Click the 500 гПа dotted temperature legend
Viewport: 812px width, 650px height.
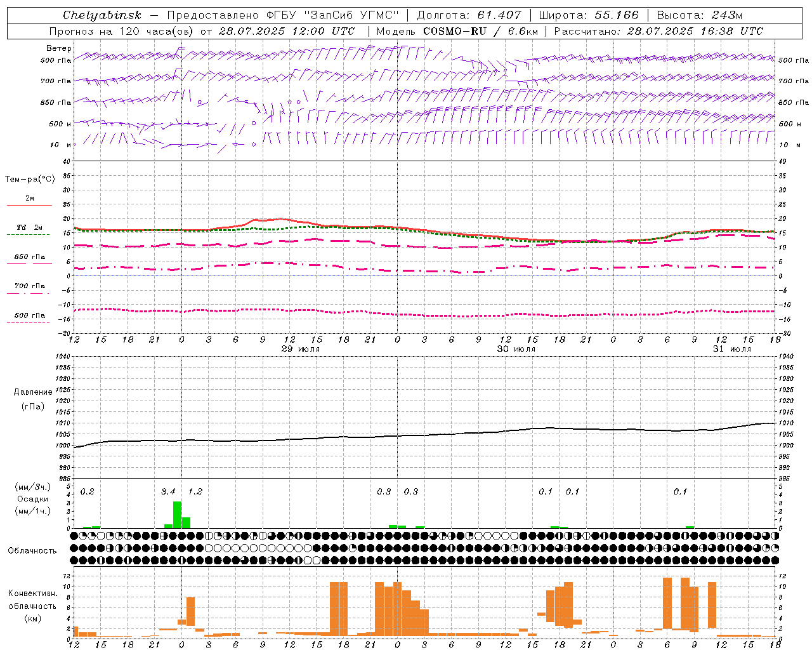click(29, 318)
